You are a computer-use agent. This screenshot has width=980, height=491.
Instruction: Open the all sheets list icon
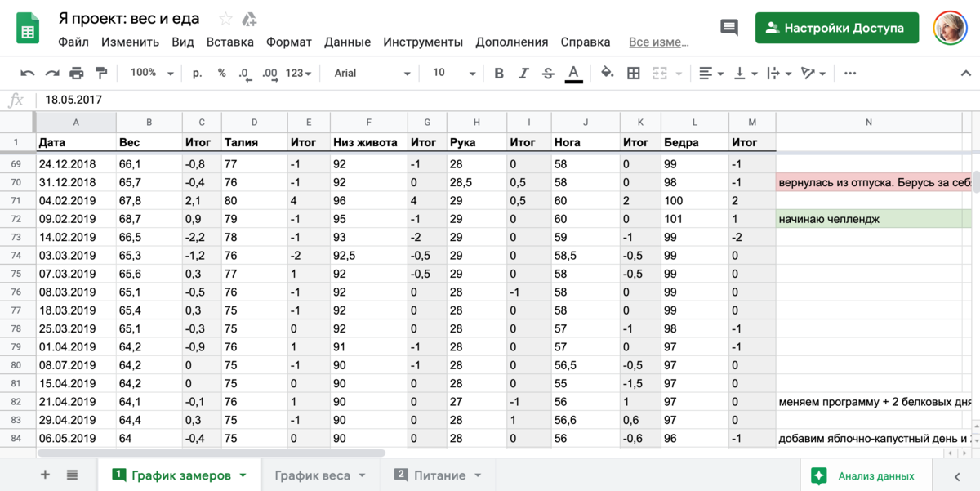click(72, 475)
